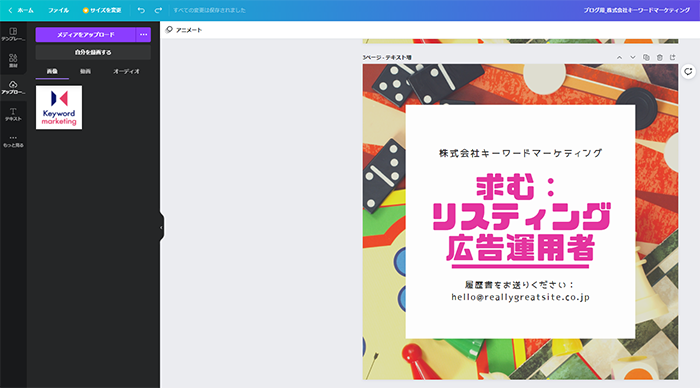700x388 pixels.
Task: Move page down with the chevron icon
Action: (633, 57)
